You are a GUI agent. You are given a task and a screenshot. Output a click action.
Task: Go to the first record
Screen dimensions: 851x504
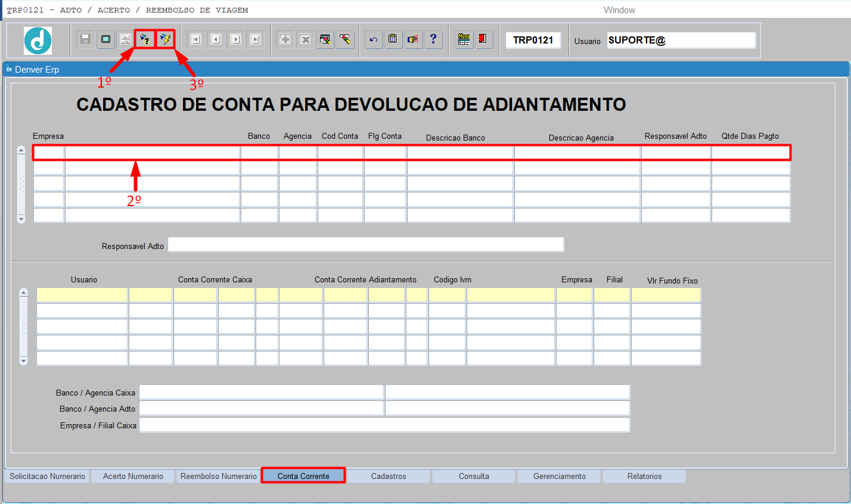click(x=195, y=39)
